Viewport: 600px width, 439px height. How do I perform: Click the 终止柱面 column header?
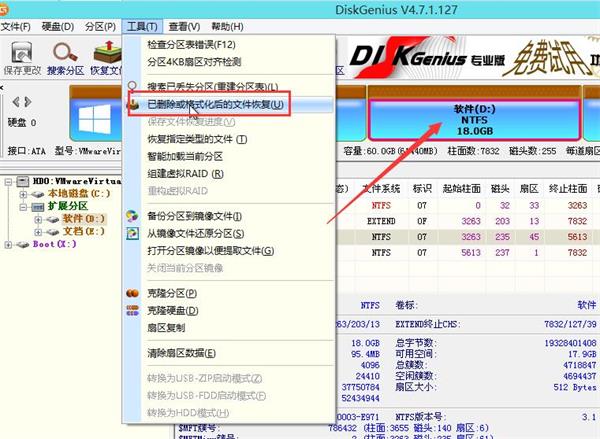(x=568, y=188)
